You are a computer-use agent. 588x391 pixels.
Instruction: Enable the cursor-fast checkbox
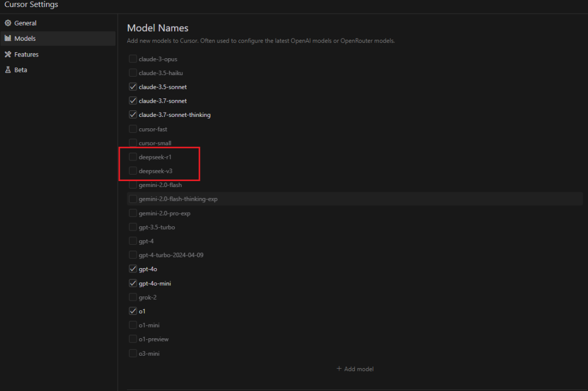point(133,129)
